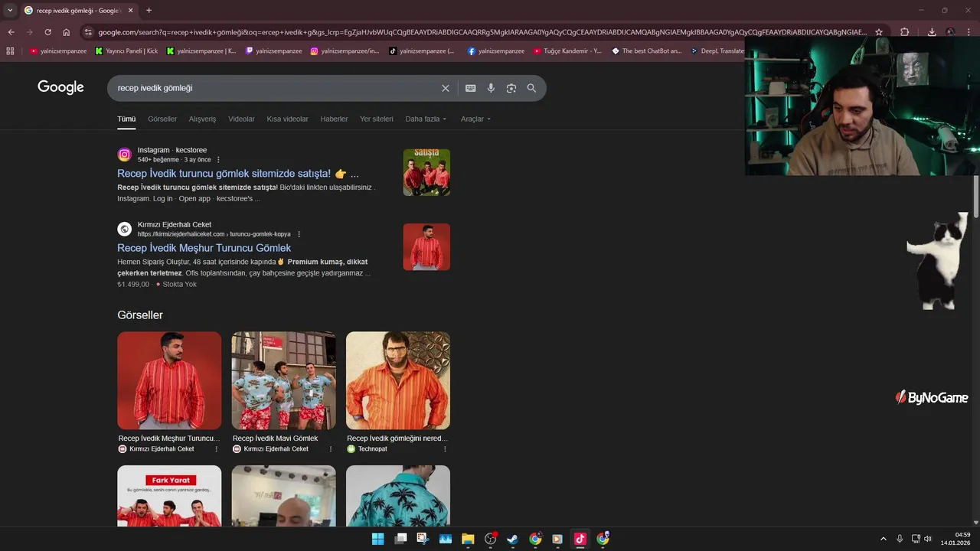Open the bookmarks apps grid icon
The width and height of the screenshot is (980, 551).
pyautogui.click(x=10, y=51)
